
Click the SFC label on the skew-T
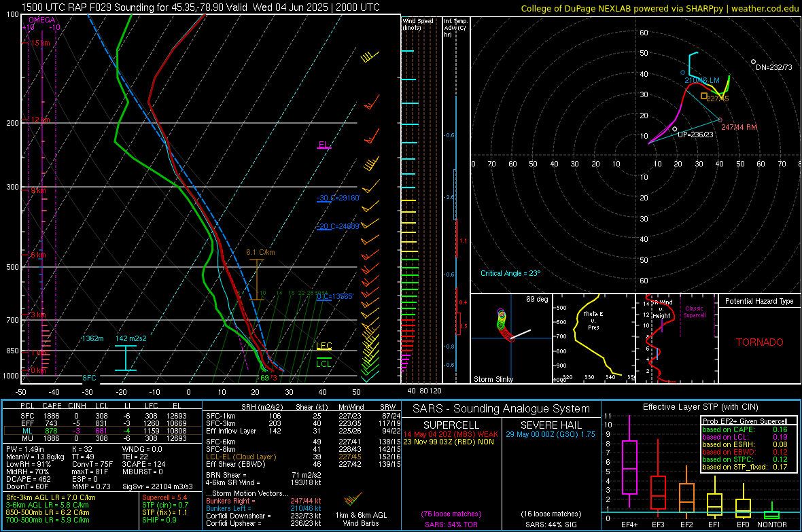click(x=89, y=378)
